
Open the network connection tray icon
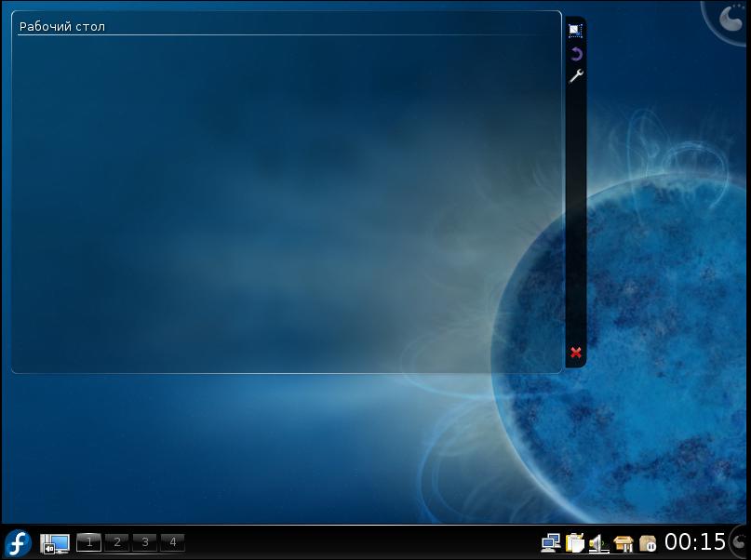click(551, 543)
